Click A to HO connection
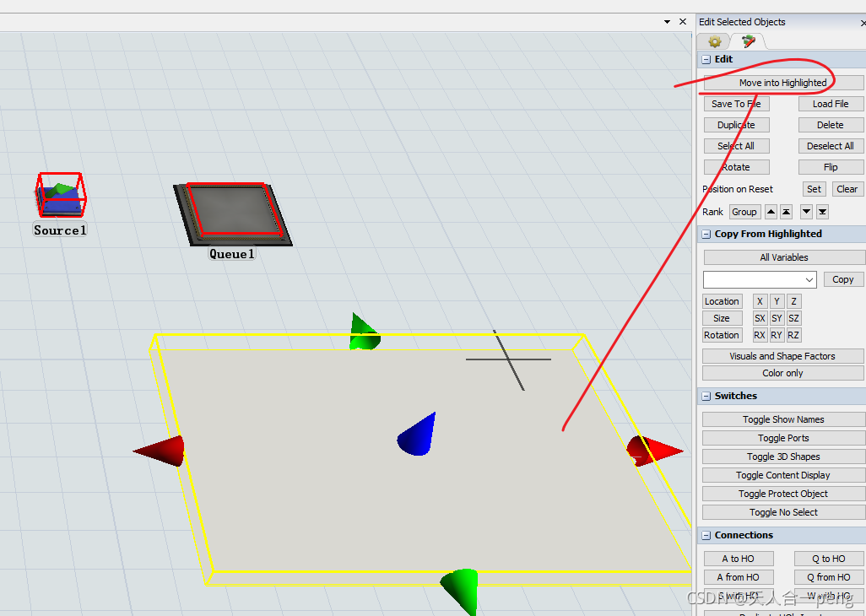Image resolution: width=866 pixels, height=616 pixels. tap(739, 559)
